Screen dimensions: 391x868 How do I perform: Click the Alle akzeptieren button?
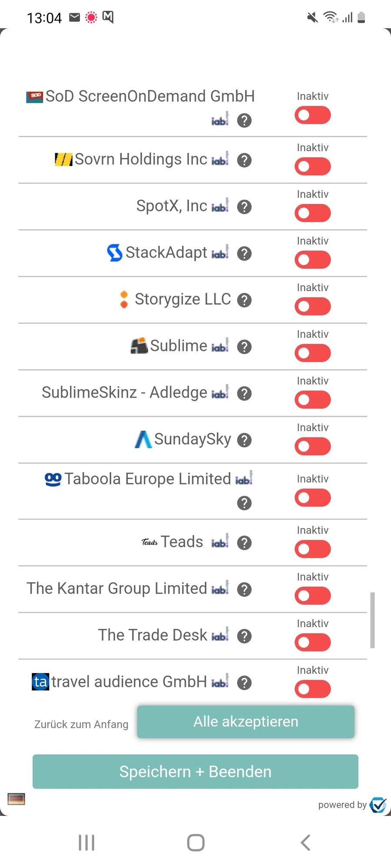coord(245,722)
